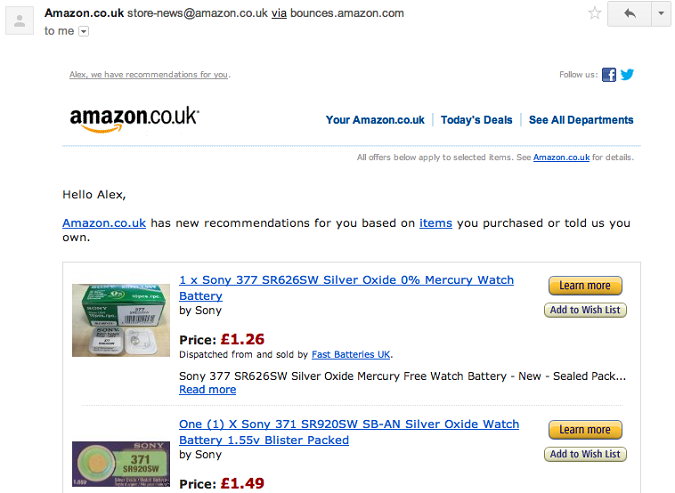Click Read more under Sony 377 description
The height and width of the screenshot is (493, 675).
[x=207, y=390]
